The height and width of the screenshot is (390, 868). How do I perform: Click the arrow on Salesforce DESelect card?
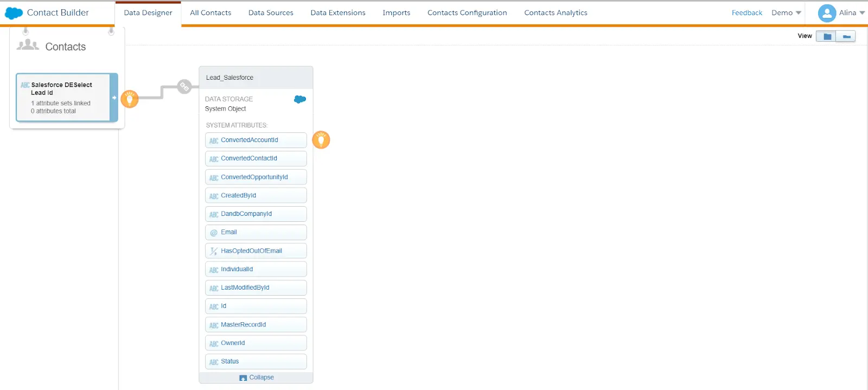point(114,98)
